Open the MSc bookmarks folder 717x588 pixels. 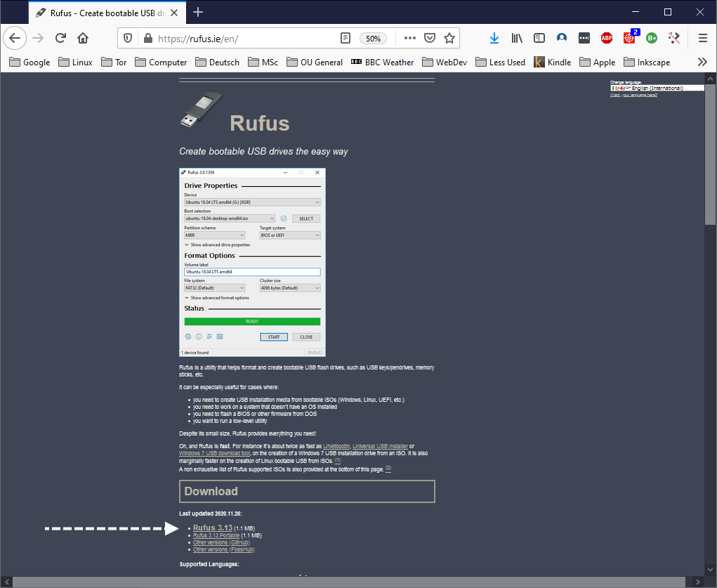263,62
